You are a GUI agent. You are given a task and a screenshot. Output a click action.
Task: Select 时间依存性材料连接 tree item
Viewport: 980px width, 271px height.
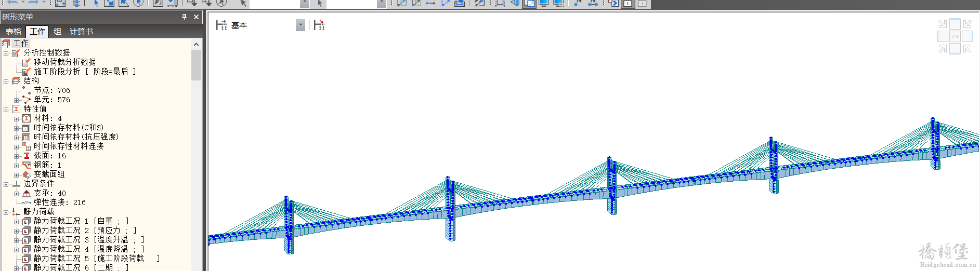point(69,146)
